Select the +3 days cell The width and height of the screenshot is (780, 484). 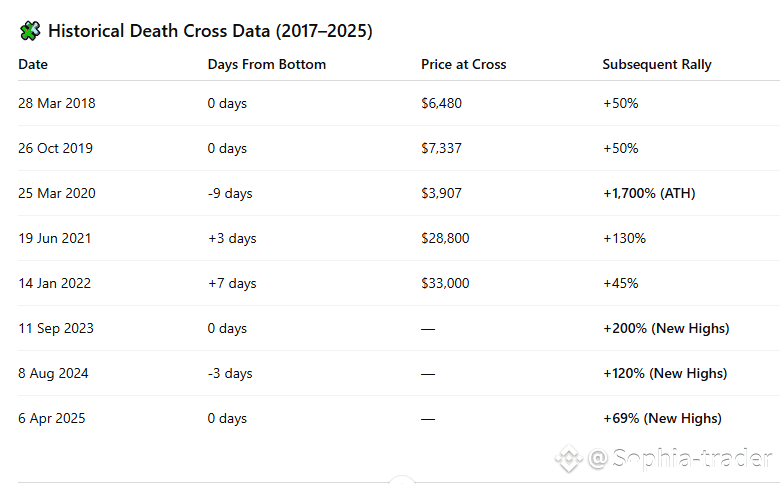point(232,238)
